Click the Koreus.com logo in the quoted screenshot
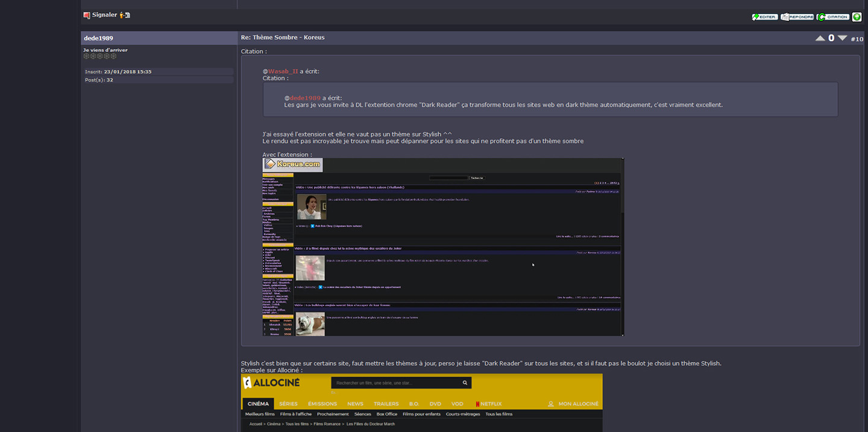Viewport: 868px width, 432px height. pos(293,165)
